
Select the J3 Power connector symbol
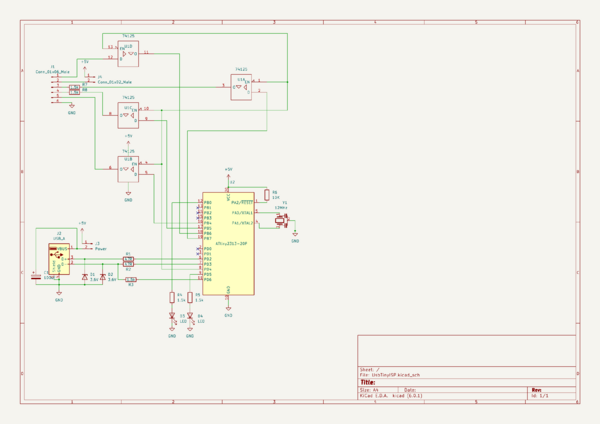click(87, 245)
